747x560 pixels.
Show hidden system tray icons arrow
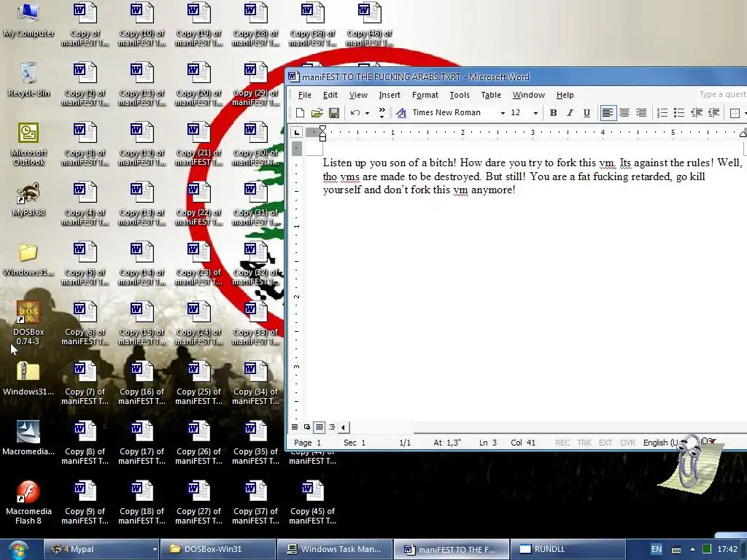pos(692,549)
